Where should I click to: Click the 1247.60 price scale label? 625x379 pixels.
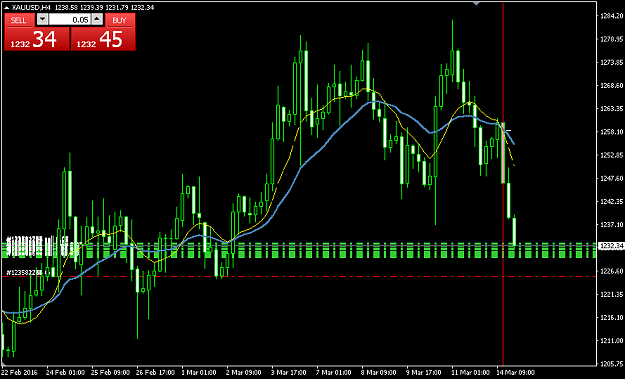coord(611,179)
